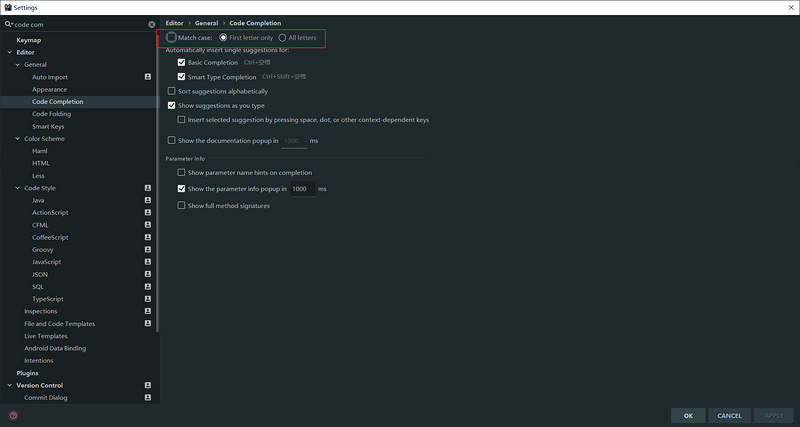The height and width of the screenshot is (427, 800).
Task: Click profile icon next to Code Style
Action: pyautogui.click(x=148, y=188)
